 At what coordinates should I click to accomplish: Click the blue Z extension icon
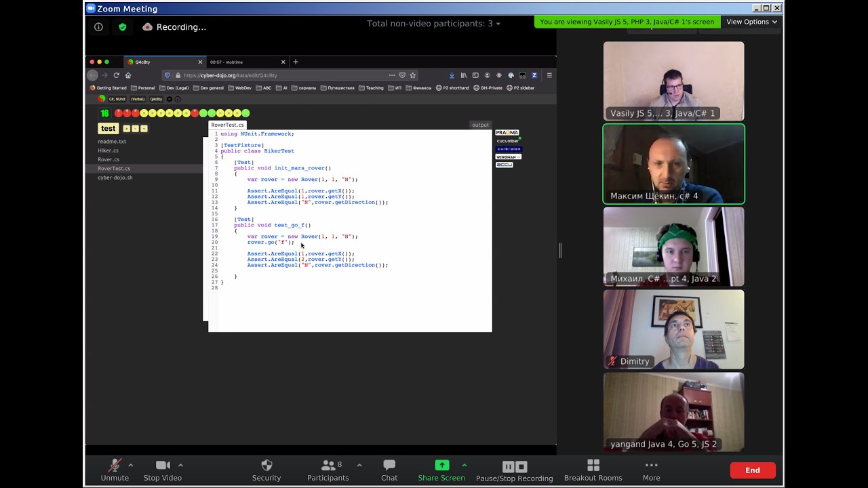point(534,75)
